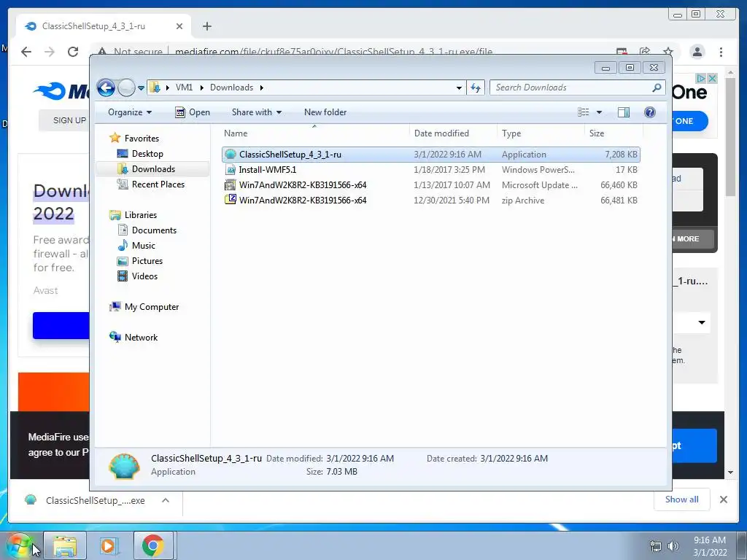This screenshot has width=747, height=560.
Task: Open the Share with menu
Action: click(x=256, y=112)
